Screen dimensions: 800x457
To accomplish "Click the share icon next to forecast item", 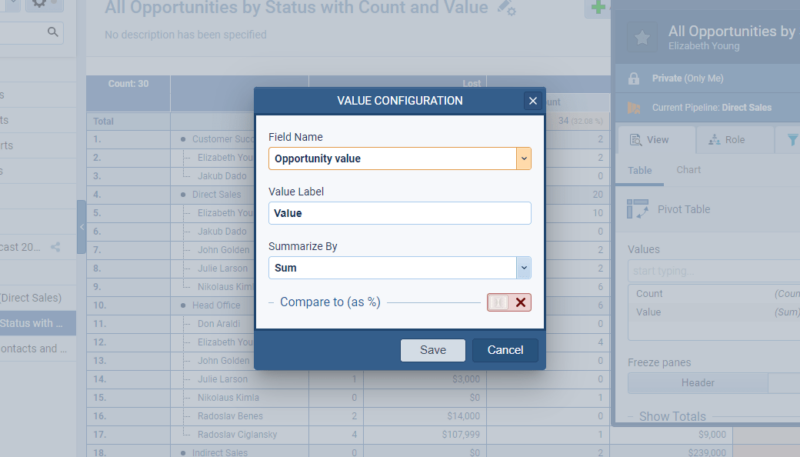I will tap(55, 247).
